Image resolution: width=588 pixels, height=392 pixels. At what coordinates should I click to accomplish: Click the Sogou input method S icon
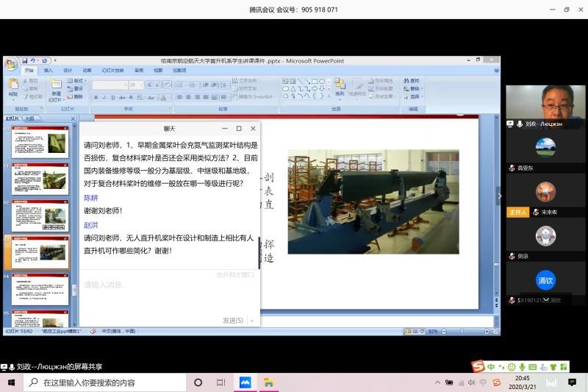[x=478, y=366]
